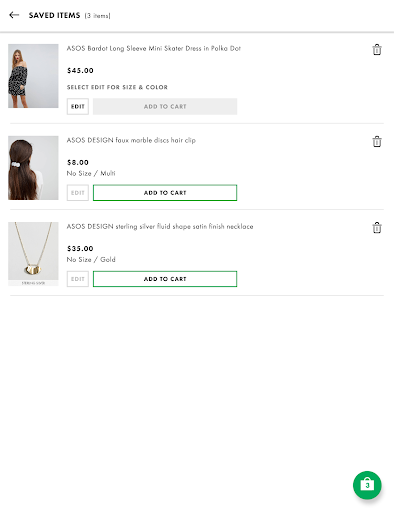Trash the sterling silver necklace item
Screen dimensions: 394x512
[x=377, y=228]
